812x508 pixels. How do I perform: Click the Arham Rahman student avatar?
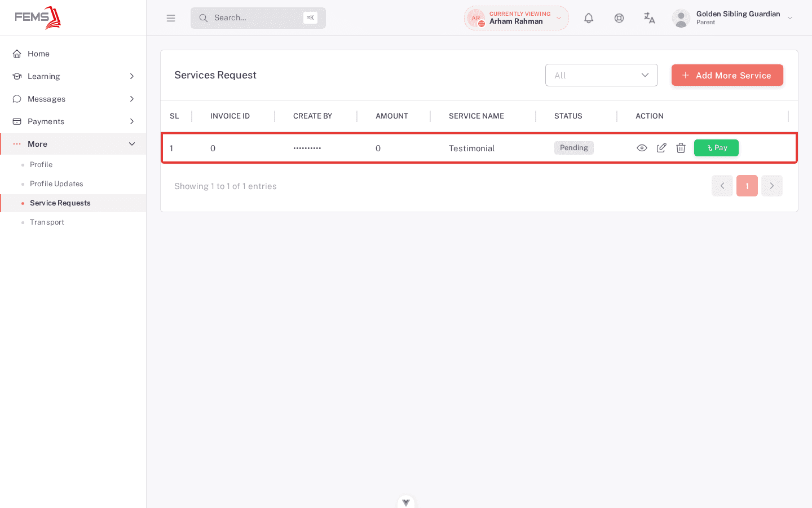coord(476,18)
